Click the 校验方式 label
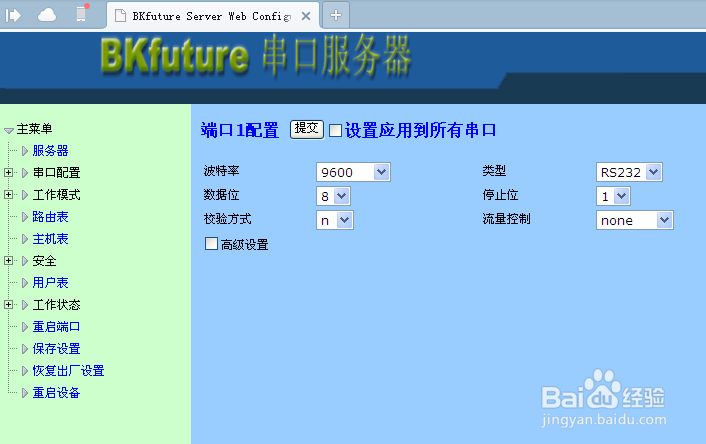Screen dimensions: 706x444 click(227, 219)
